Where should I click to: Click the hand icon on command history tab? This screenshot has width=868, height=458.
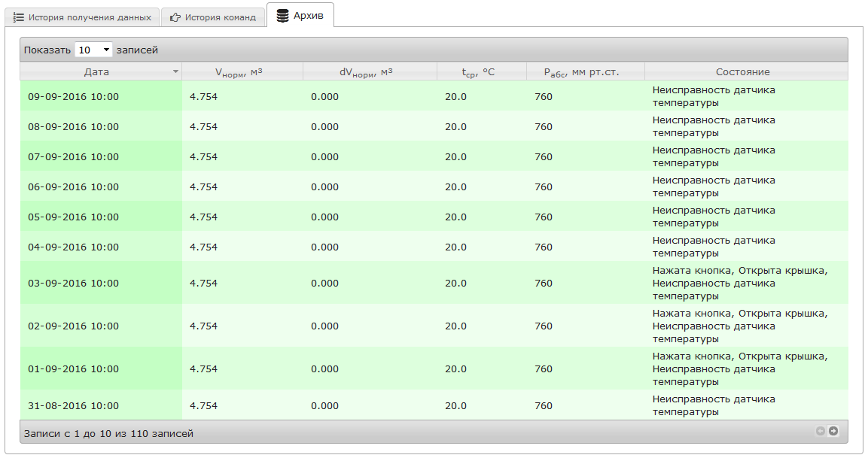[x=175, y=17]
